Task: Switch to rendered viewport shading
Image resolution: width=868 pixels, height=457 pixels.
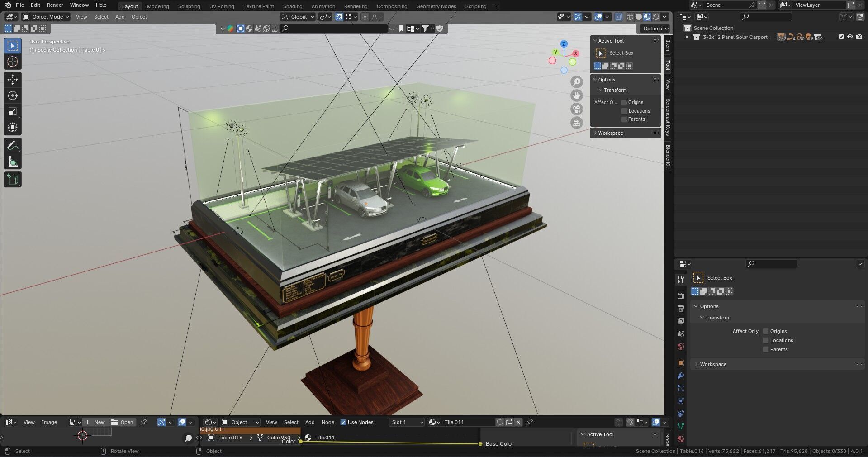Action: tap(656, 17)
